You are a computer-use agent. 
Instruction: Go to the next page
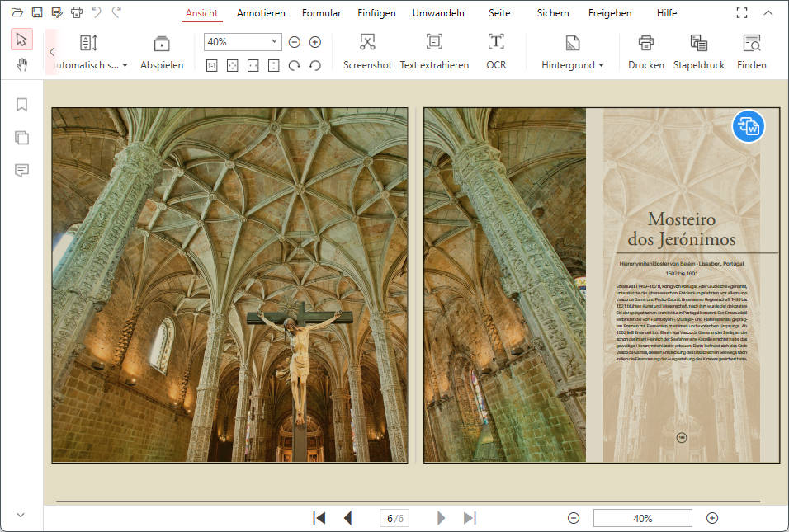click(x=441, y=518)
